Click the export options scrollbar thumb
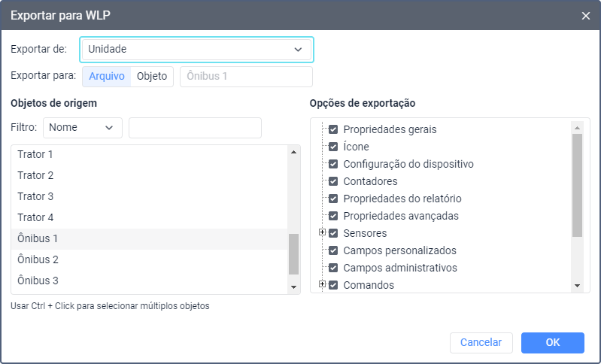This screenshot has height=364, width=601. [577, 185]
